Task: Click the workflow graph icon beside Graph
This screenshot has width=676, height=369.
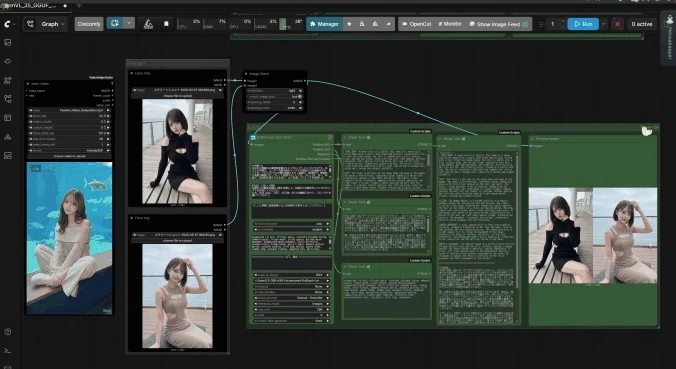Action: tap(30, 24)
